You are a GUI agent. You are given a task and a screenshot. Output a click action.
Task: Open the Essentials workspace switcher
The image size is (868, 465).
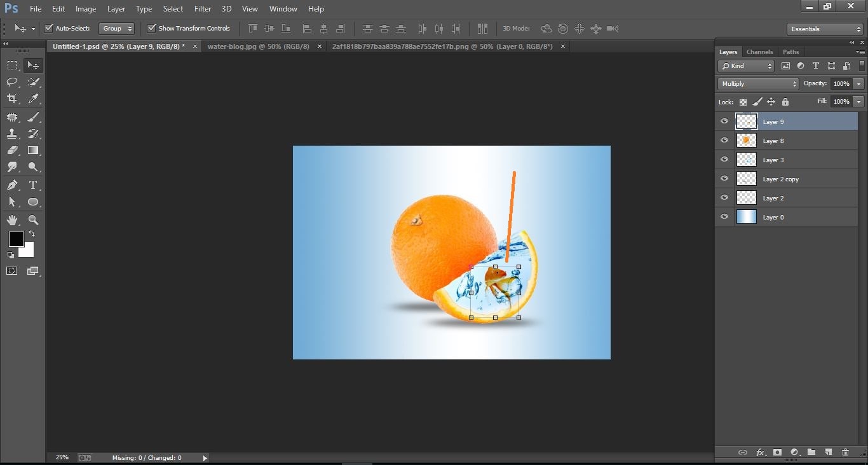pyautogui.click(x=824, y=29)
